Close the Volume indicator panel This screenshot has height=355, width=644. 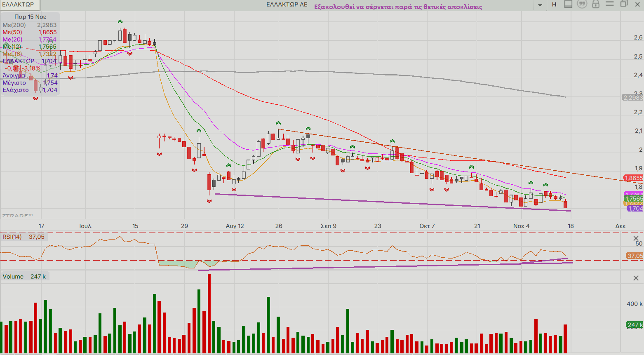[x=636, y=278]
